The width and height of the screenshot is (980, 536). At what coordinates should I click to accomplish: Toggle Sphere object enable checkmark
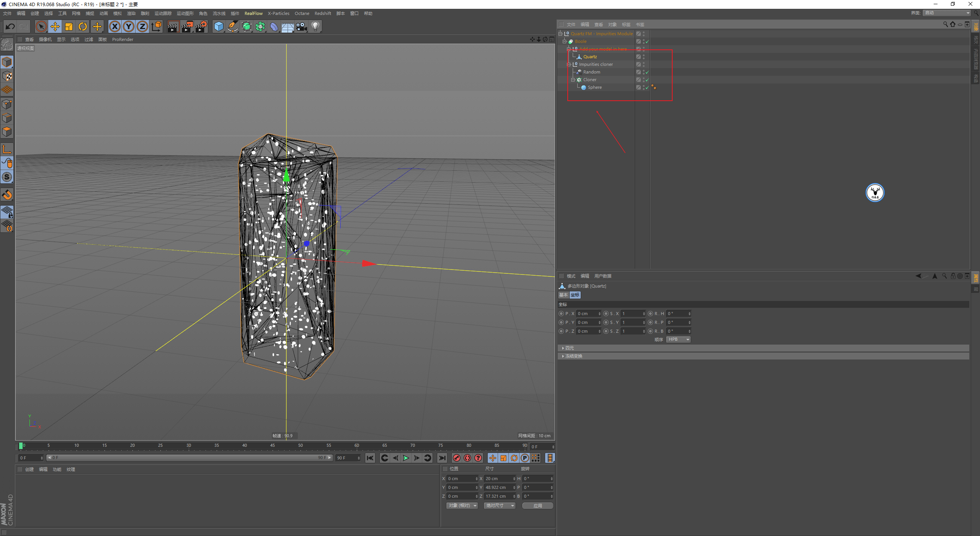click(647, 87)
